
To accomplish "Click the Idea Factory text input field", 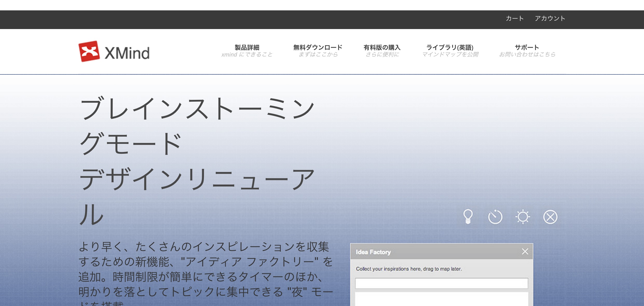I will pos(441,283).
